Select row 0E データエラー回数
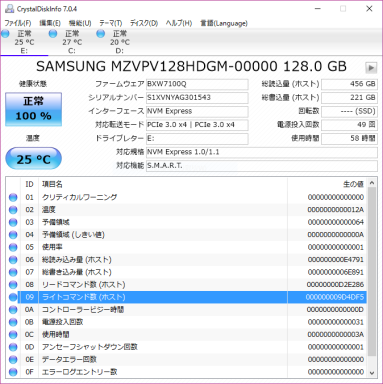Screen dimensions: 383x384 (186, 360)
